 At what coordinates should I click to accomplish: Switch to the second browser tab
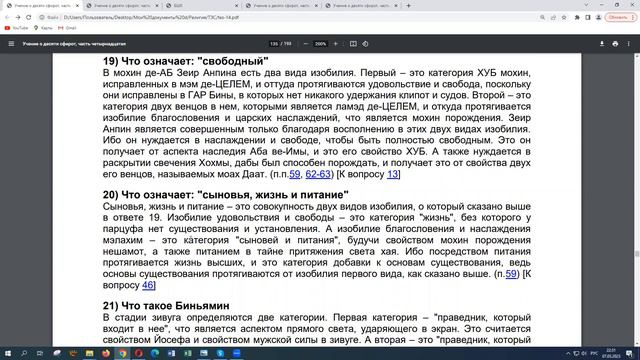122,6
